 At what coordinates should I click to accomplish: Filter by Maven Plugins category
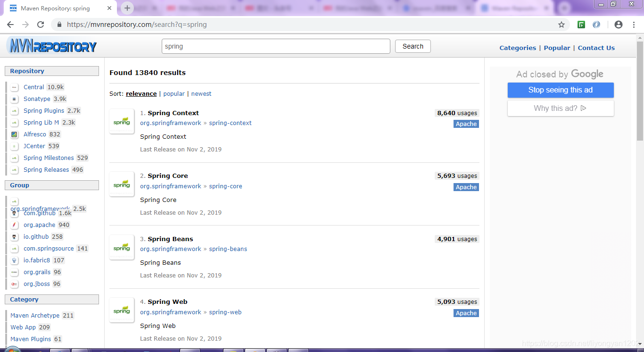[31, 339]
